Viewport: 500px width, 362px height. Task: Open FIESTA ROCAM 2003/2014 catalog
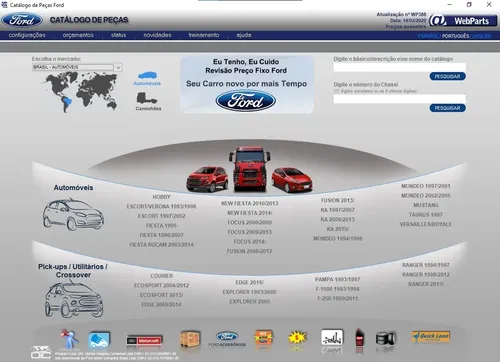(x=161, y=245)
